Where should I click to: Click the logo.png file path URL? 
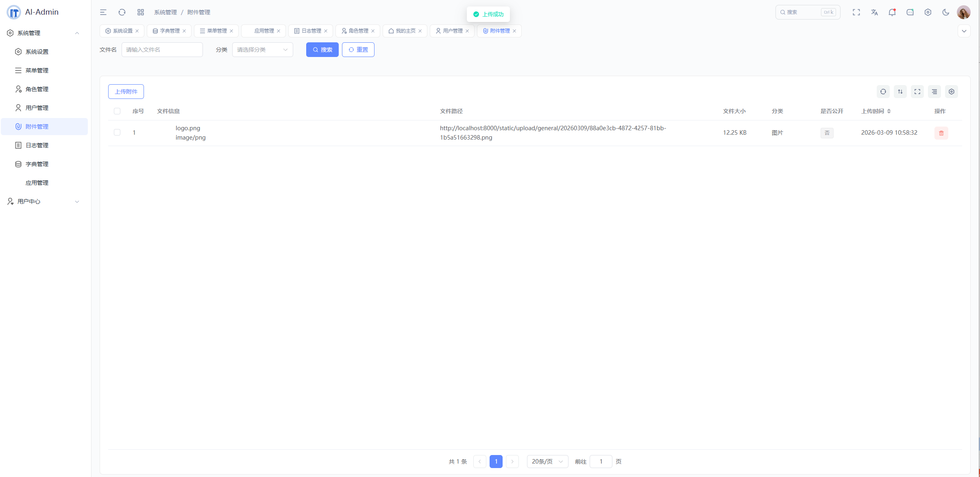(553, 133)
